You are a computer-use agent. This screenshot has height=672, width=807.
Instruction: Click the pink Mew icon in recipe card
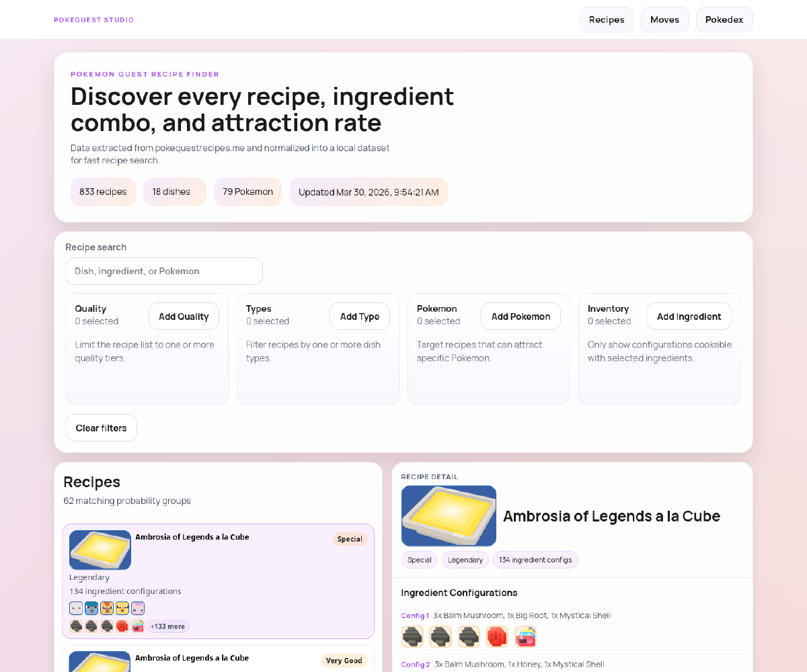pos(138,608)
